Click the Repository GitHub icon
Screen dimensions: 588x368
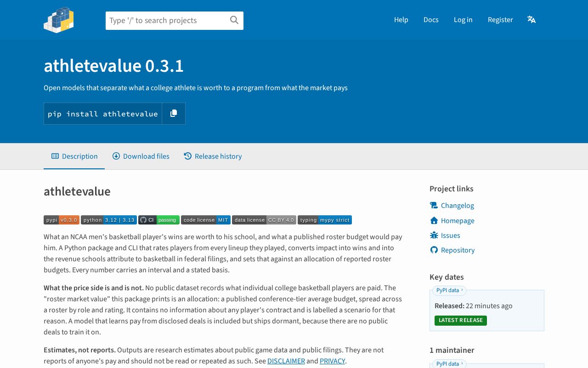434,250
